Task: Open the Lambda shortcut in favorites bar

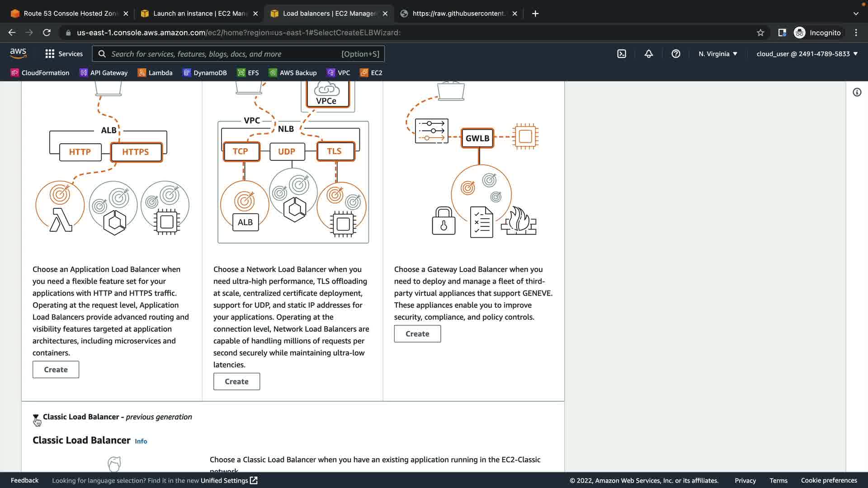Action: point(155,73)
